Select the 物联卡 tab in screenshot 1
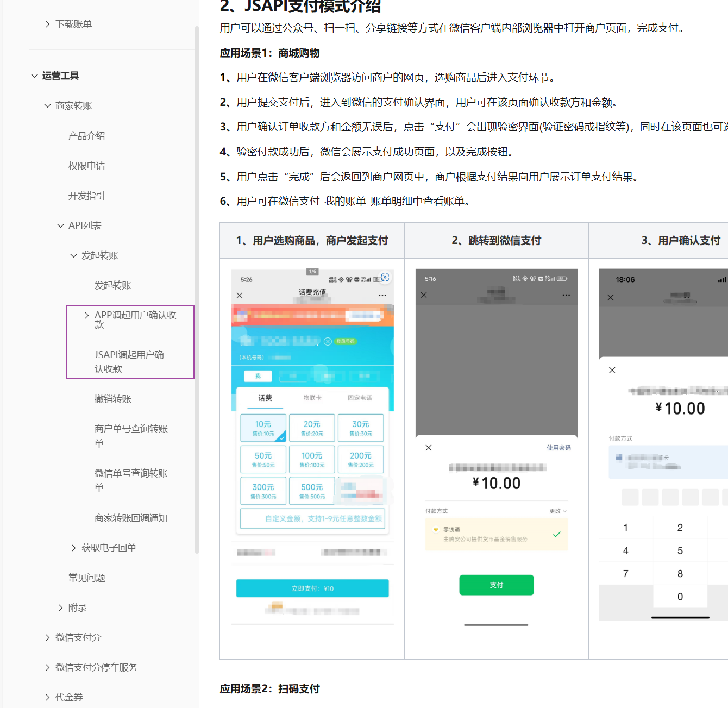728x708 pixels. (312, 398)
